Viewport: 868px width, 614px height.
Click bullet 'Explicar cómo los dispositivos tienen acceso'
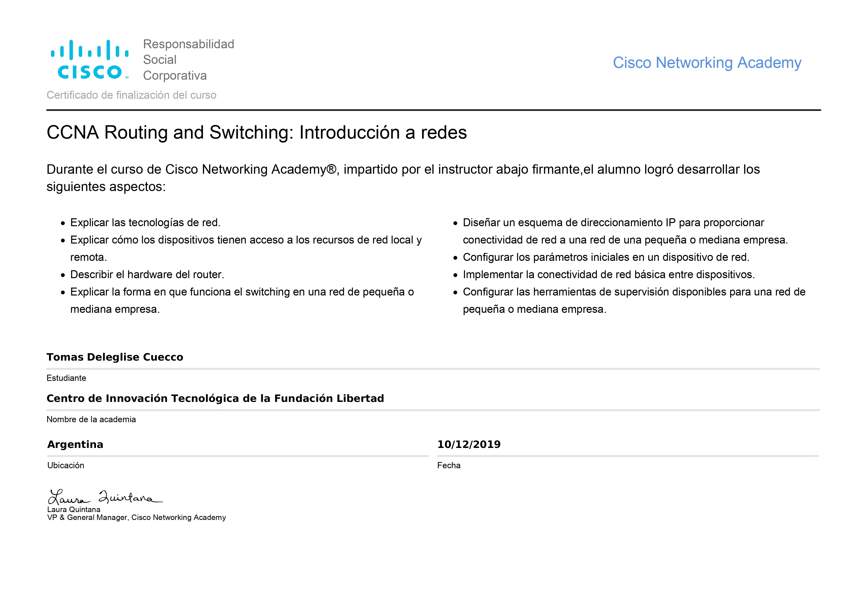tap(246, 248)
